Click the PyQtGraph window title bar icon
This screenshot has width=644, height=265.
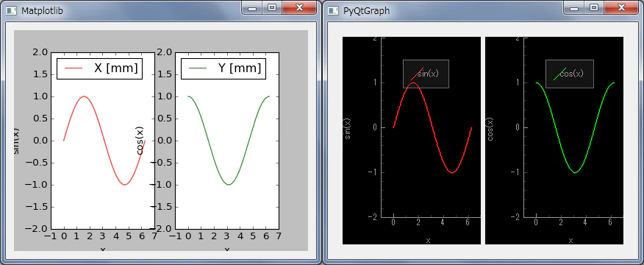(333, 10)
